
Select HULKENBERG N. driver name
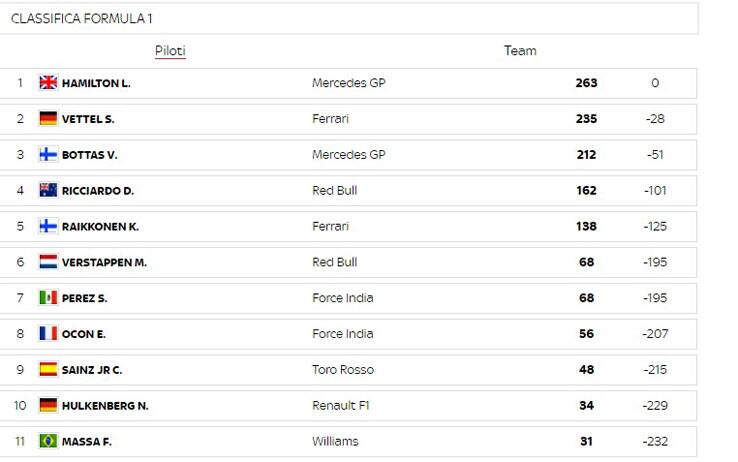pos(105,406)
